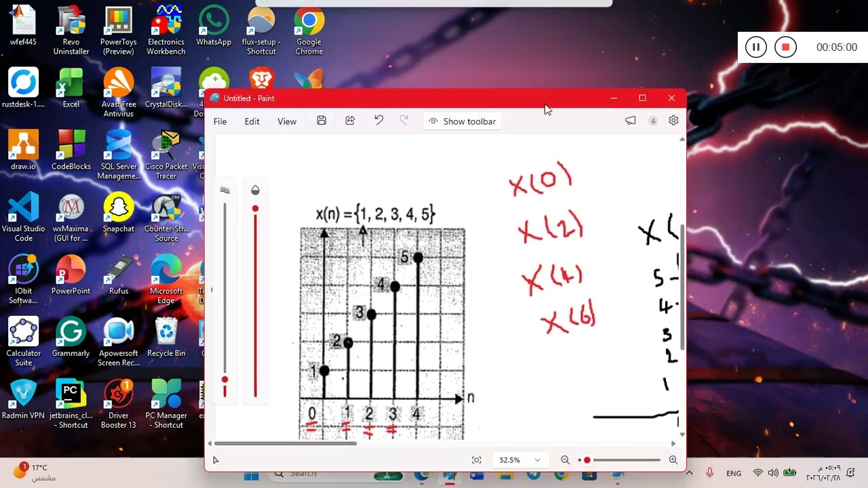Launch PowerPoint from the desktop
This screenshot has width=868, height=488.
point(71,275)
